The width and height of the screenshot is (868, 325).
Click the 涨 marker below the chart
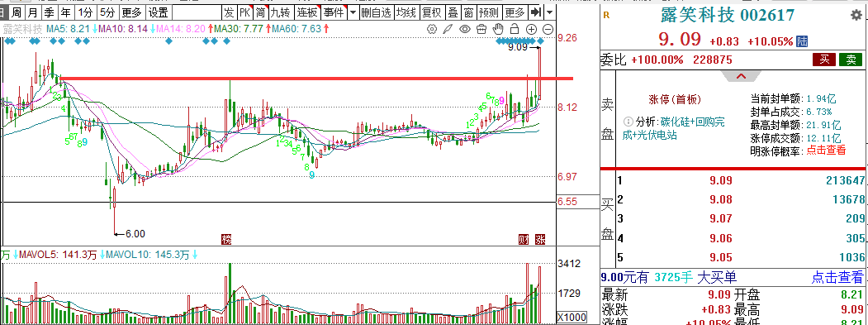click(x=540, y=239)
